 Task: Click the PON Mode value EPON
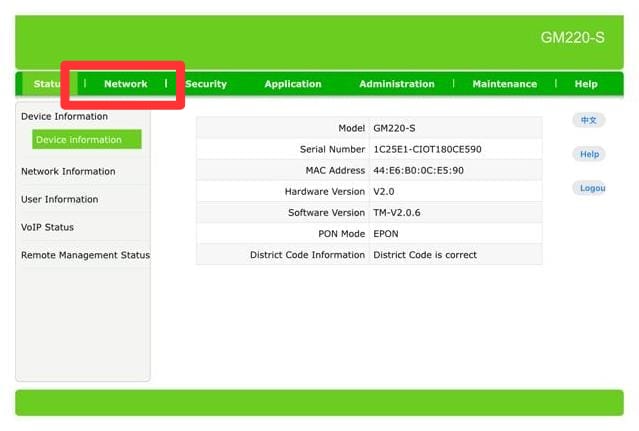click(x=386, y=233)
